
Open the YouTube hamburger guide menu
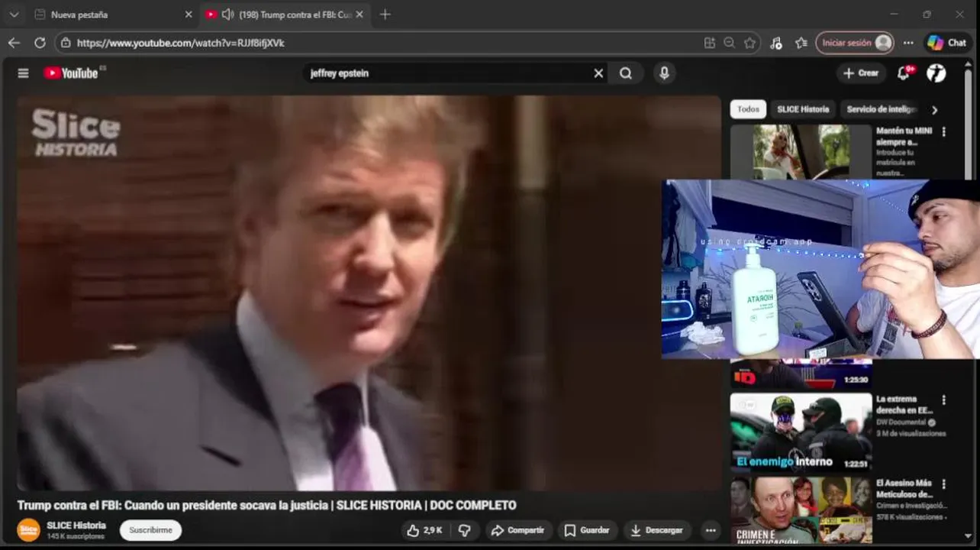(x=23, y=73)
